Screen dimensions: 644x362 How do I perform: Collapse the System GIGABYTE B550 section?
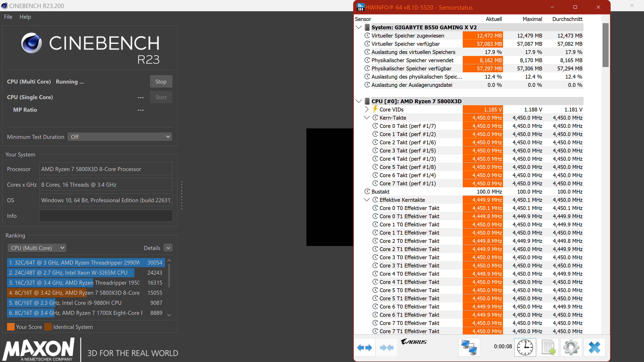point(359,27)
